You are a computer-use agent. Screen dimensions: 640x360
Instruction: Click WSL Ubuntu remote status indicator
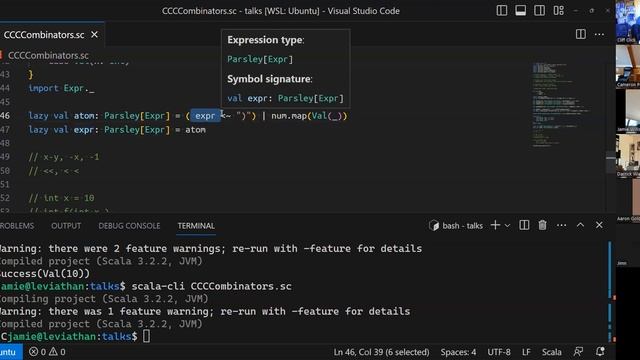tap(11, 352)
